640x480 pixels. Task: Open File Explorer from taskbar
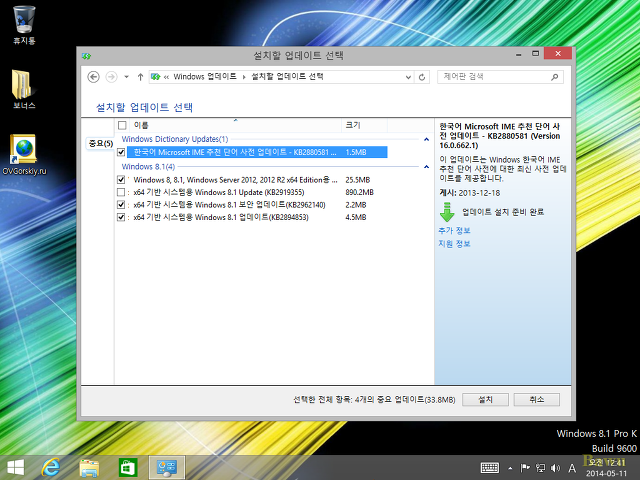point(89,468)
